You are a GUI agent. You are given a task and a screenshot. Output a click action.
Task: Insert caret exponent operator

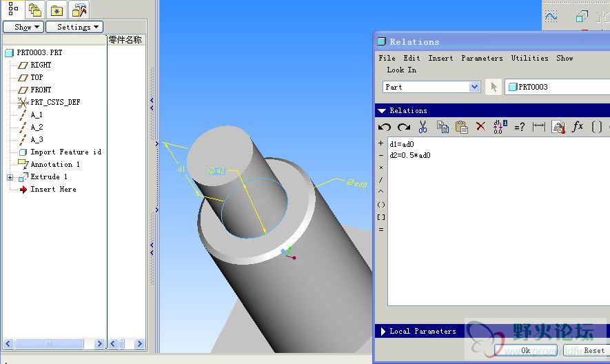coord(381,192)
